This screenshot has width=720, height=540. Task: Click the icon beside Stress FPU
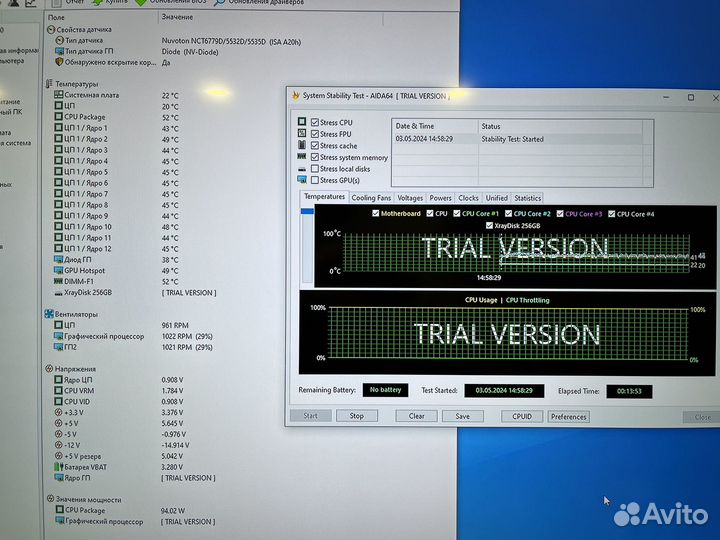tap(302, 133)
